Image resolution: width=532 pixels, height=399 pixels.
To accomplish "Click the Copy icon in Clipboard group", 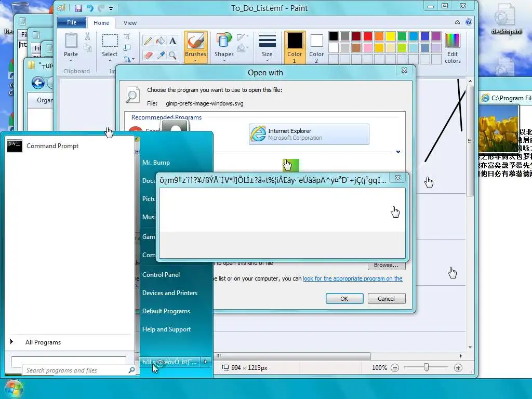I will tap(87, 48).
